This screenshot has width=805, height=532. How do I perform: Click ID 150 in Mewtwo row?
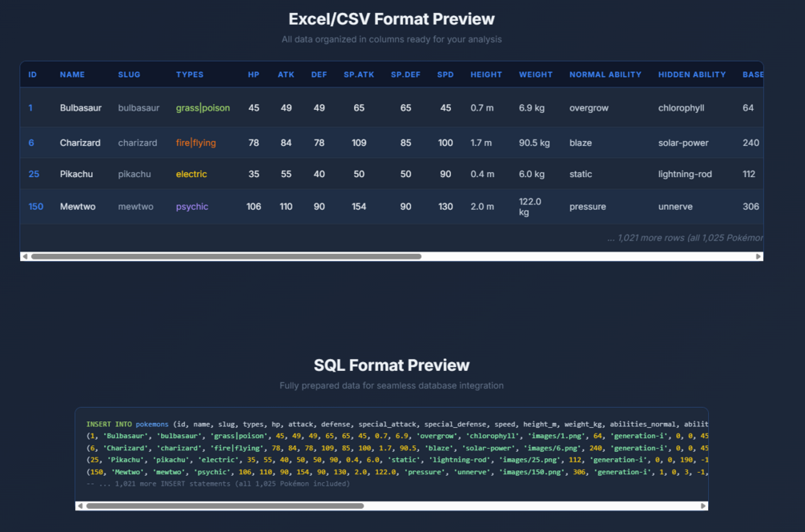click(x=36, y=207)
